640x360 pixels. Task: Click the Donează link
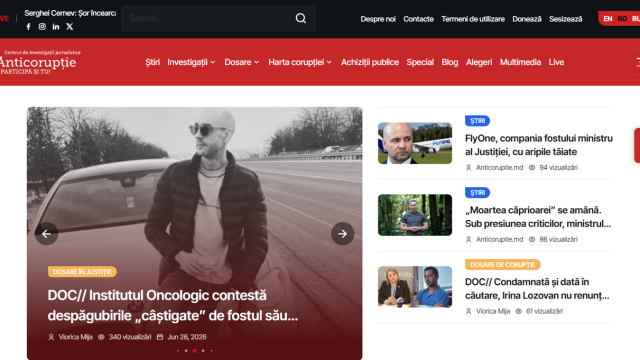pyautogui.click(x=527, y=19)
